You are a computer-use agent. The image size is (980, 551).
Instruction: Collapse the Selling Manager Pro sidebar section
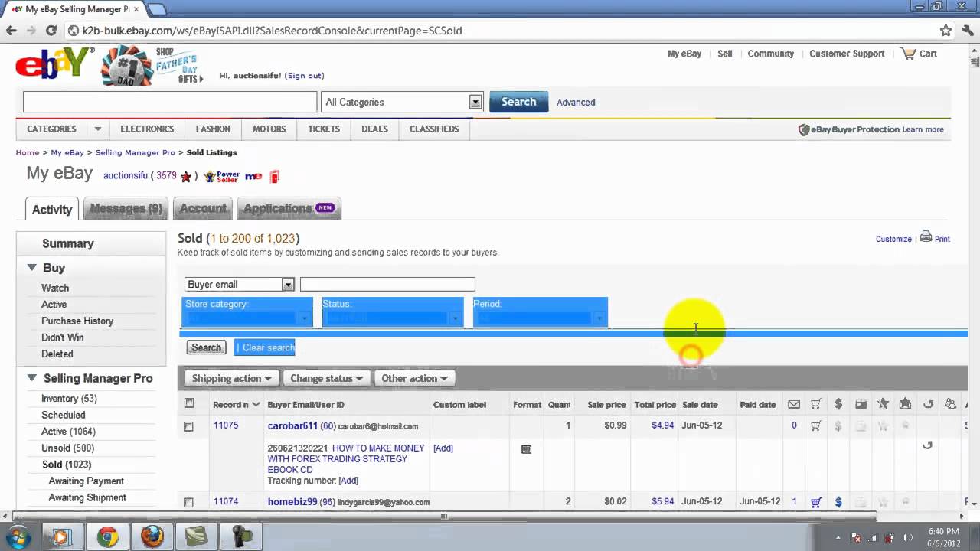tap(32, 377)
